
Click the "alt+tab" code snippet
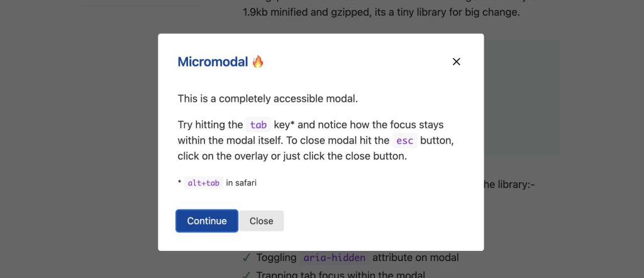tap(204, 183)
